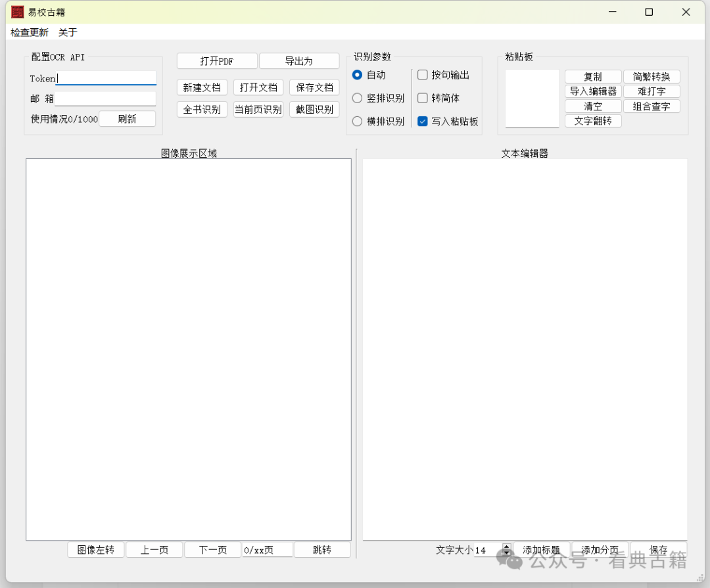This screenshot has width=710, height=588.
Task: Choose the 横排识别 radio option
Action: (x=358, y=121)
